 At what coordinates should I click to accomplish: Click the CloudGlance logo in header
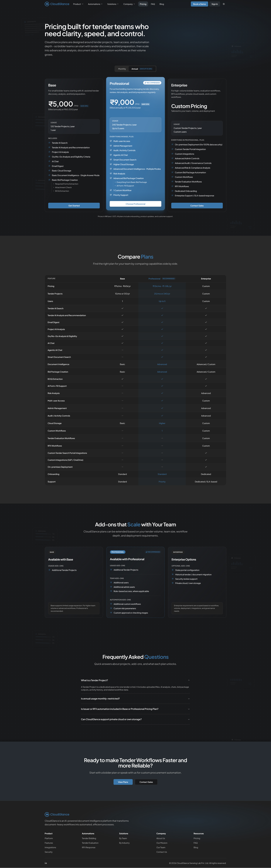click(x=57, y=4)
